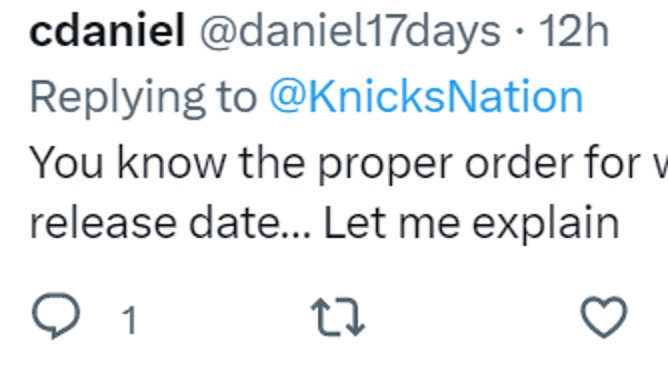The height and width of the screenshot is (376, 668).
Task: Click the 'Replying to' label
Action: click(143, 98)
